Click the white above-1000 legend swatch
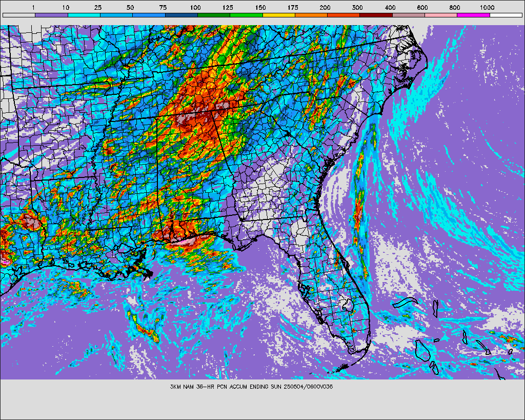 pyautogui.click(x=506, y=15)
